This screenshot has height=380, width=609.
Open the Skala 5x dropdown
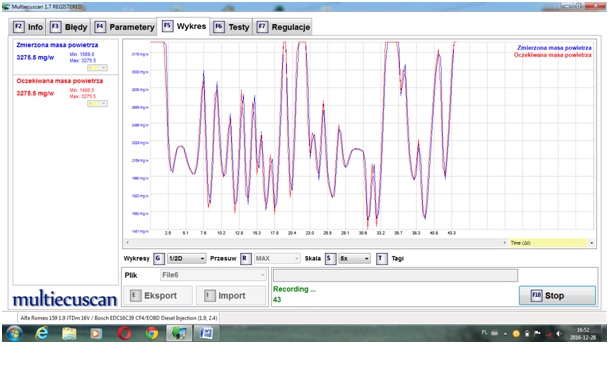[x=354, y=258]
